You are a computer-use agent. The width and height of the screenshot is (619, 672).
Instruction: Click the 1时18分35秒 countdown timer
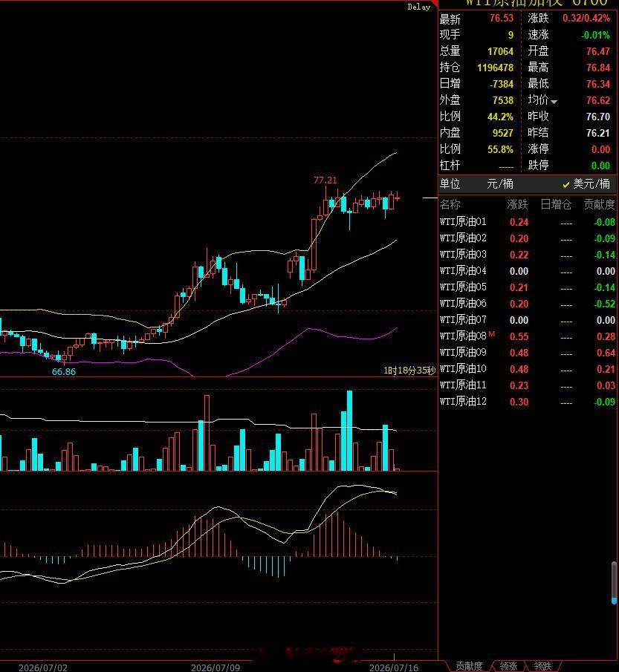409,371
